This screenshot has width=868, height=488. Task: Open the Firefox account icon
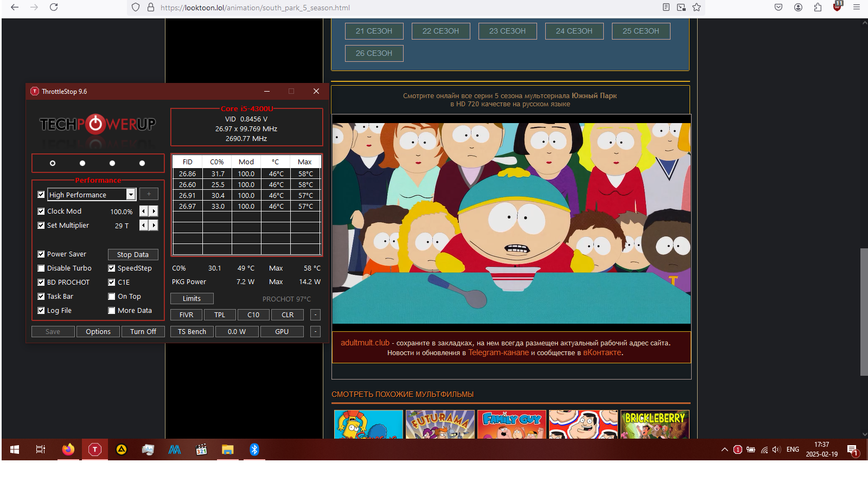coord(798,7)
